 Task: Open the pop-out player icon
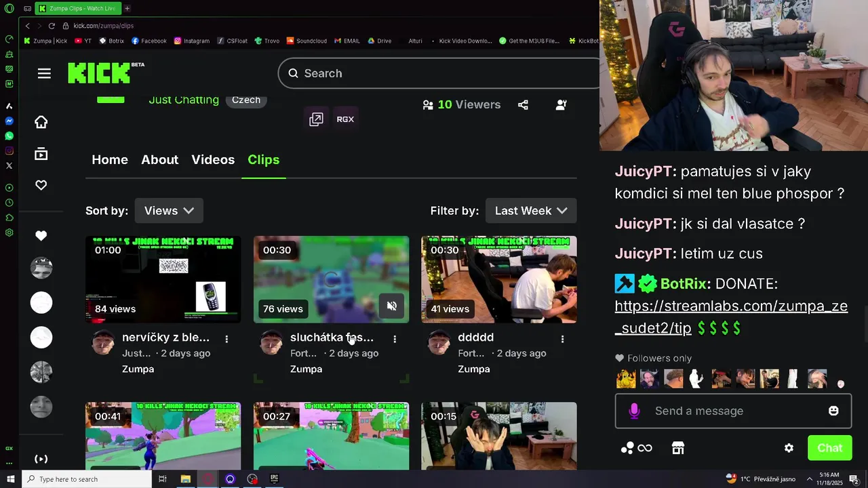316,119
